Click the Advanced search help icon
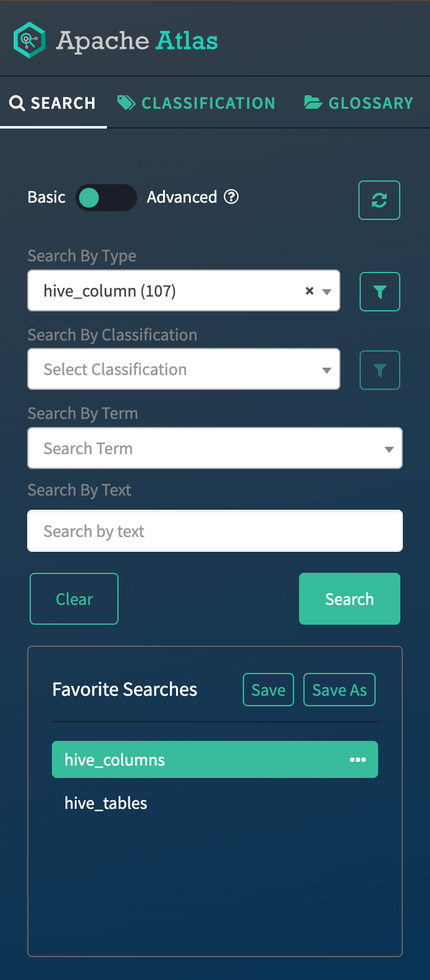 pos(231,197)
